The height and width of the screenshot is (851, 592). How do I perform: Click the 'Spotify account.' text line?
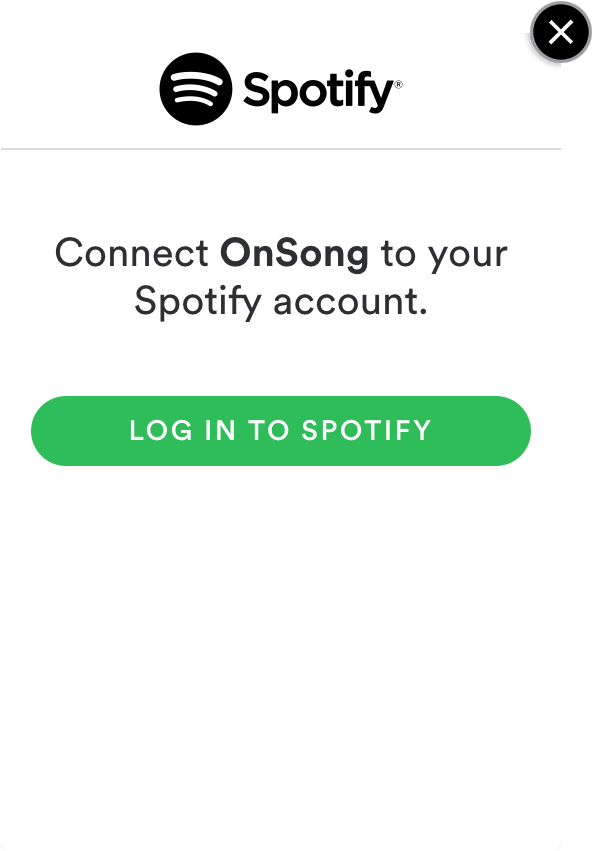[x=281, y=302]
